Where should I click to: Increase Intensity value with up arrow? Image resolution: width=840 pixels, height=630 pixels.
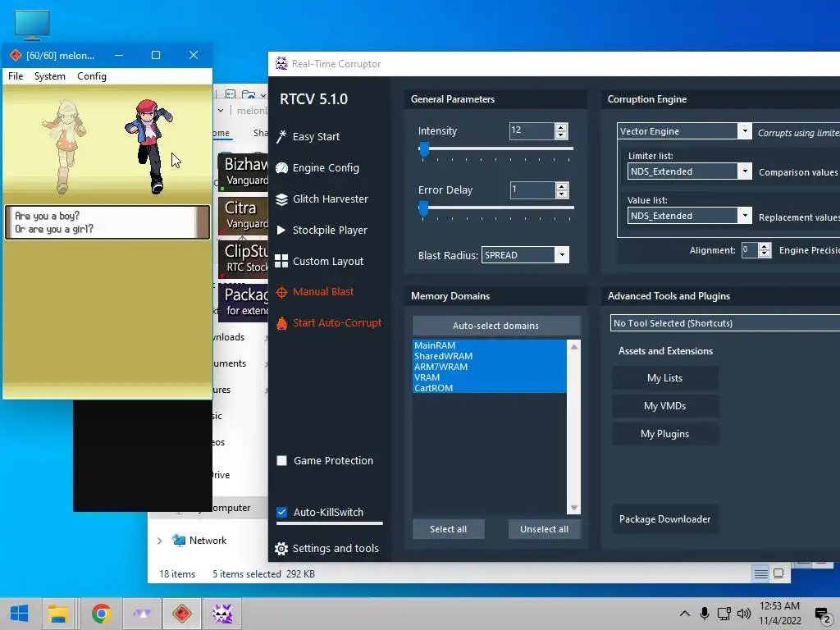pos(561,127)
